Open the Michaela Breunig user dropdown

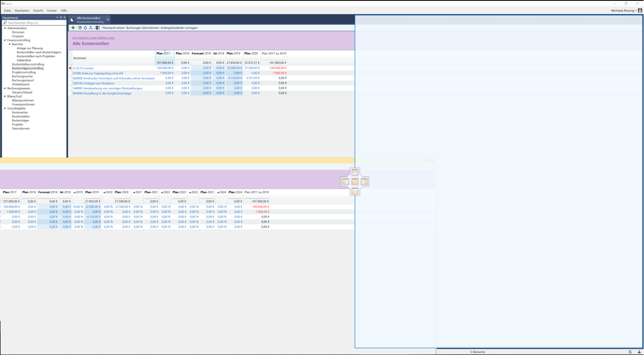tap(624, 11)
